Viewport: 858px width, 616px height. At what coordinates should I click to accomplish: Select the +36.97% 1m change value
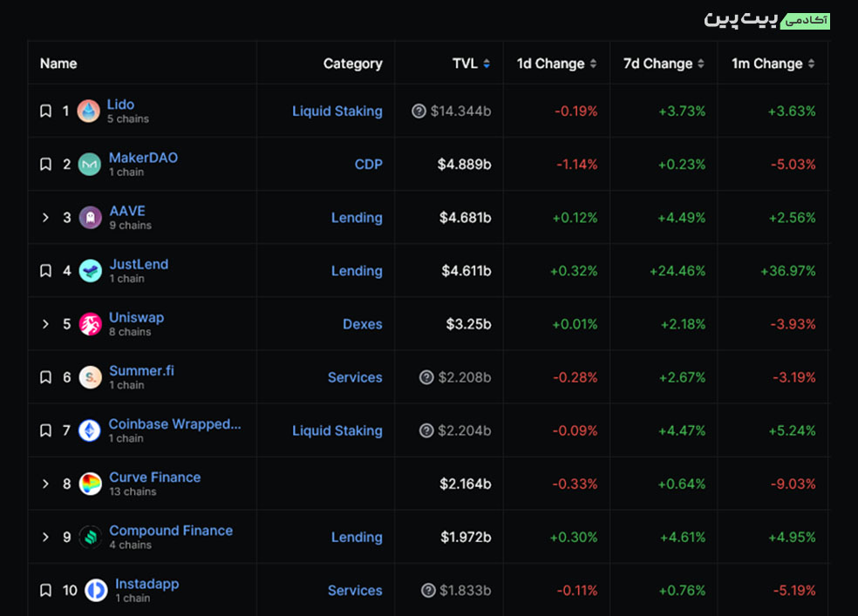pyautogui.click(x=788, y=271)
